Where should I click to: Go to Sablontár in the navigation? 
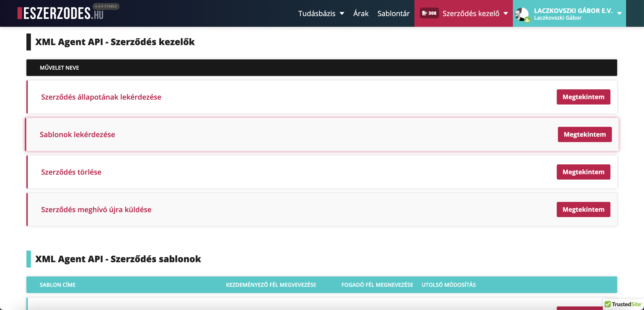point(393,13)
